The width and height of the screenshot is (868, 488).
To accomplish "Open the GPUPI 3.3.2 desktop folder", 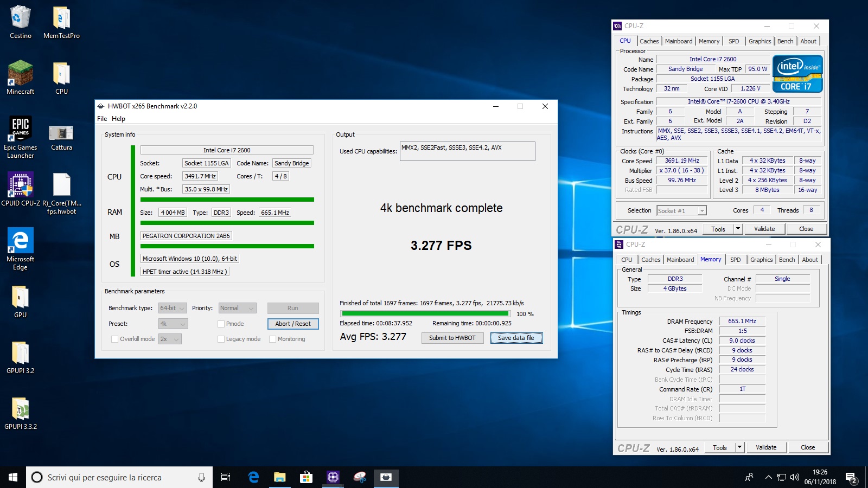I will pyautogui.click(x=20, y=413).
